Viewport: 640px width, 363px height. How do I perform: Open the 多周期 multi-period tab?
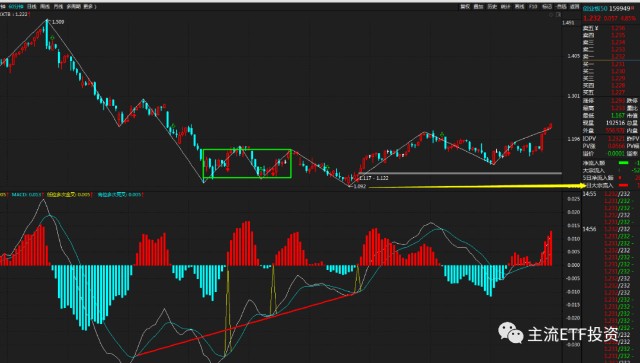tap(74, 7)
